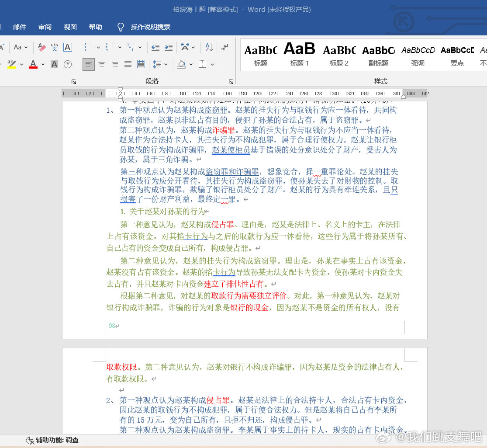
Task: Click the Shading paint bucket icon
Action: [x=181, y=64]
